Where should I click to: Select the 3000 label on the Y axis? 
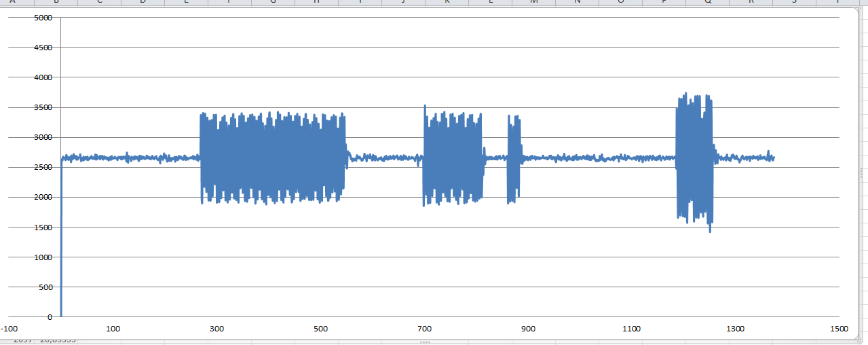tap(43, 137)
